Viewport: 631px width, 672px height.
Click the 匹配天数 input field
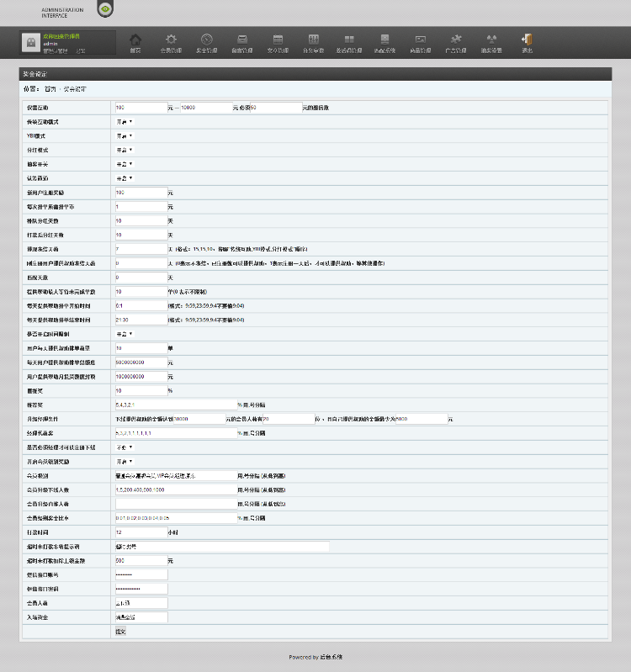coord(141,278)
